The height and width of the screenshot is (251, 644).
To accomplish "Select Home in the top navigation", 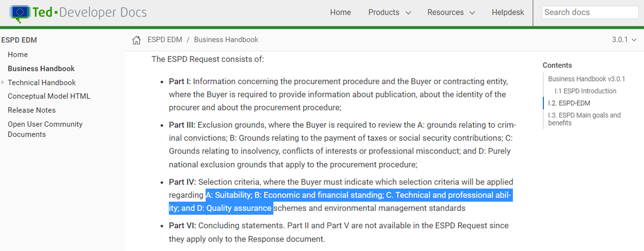I will click(340, 12).
